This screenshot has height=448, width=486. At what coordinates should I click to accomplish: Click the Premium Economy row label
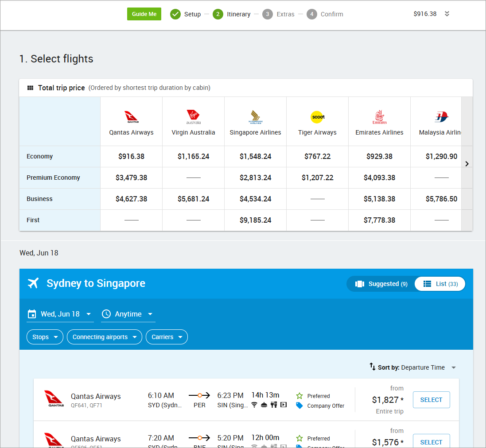[53, 178]
